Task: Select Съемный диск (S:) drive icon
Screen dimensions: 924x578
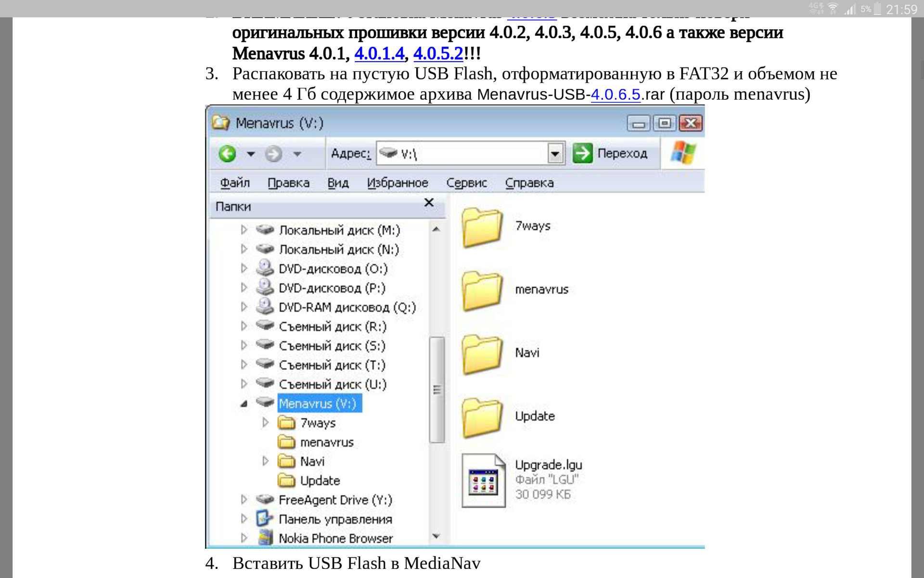Action: coord(265,345)
